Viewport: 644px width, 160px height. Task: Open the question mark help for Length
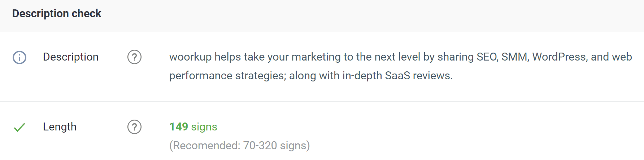(x=134, y=127)
